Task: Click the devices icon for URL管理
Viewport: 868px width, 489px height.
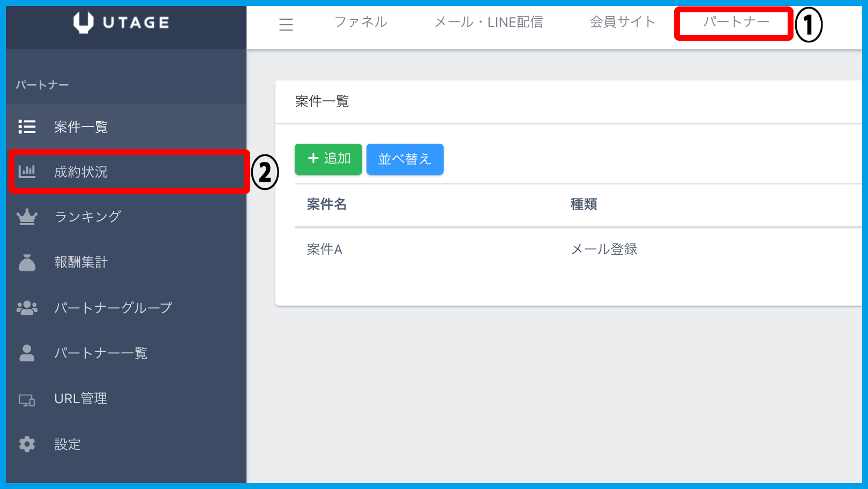Action: click(x=27, y=399)
